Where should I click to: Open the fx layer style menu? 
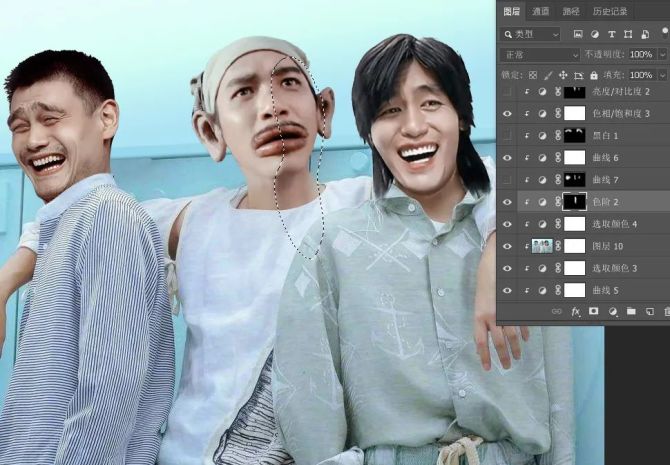(x=576, y=312)
